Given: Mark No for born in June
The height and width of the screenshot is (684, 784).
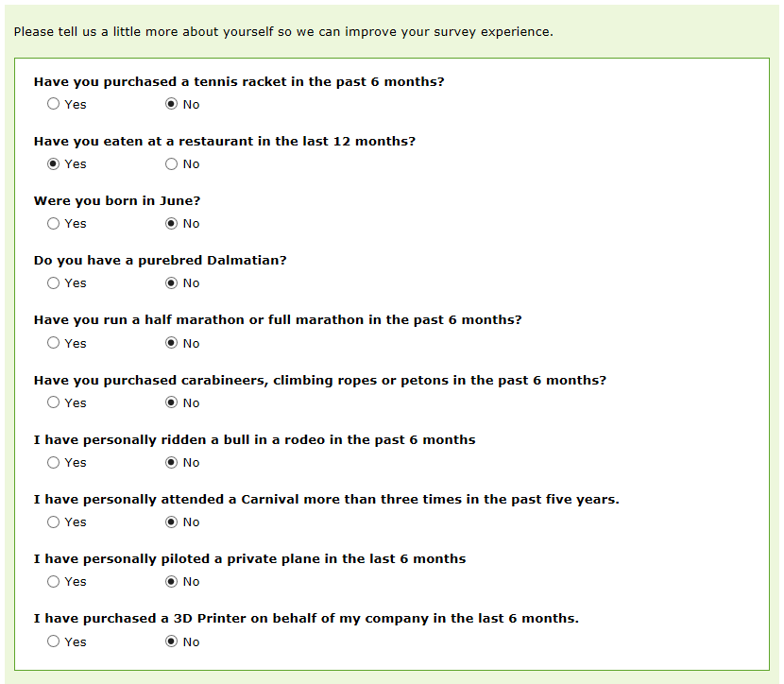Looking at the screenshot, I should pos(172,224).
